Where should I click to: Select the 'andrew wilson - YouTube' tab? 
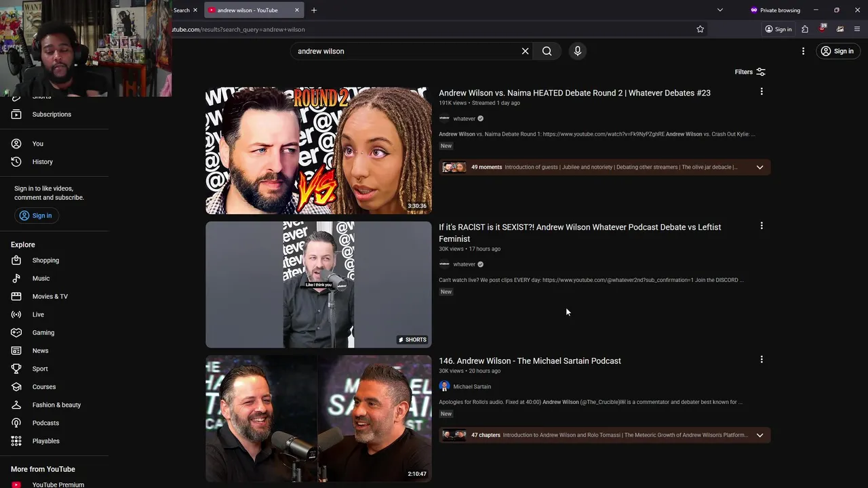tap(248, 10)
